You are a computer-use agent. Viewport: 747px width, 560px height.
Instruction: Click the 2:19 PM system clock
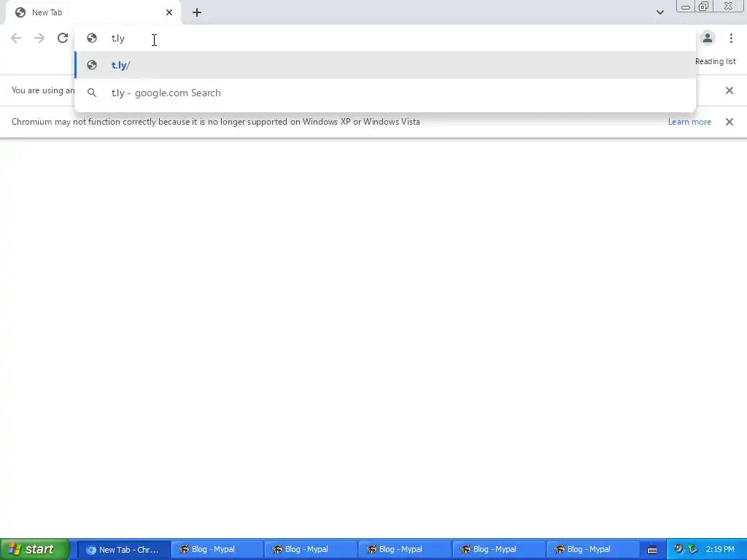720,550
